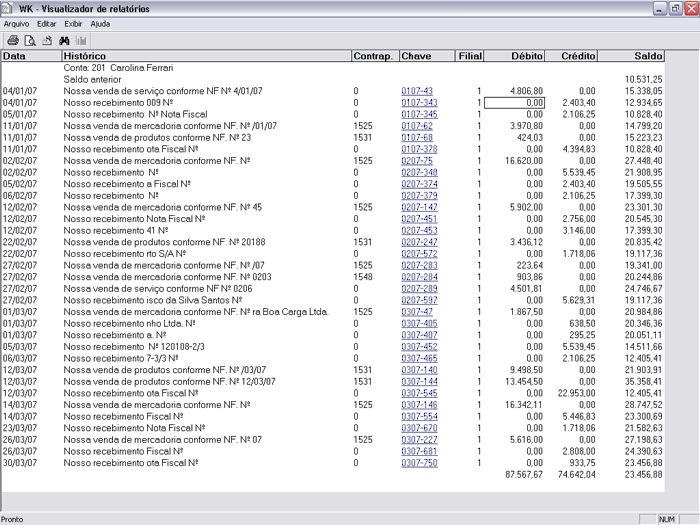Viewport: 700px width, 525px height.
Task: Maximize the report viewer window
Action: pos(674,8)
